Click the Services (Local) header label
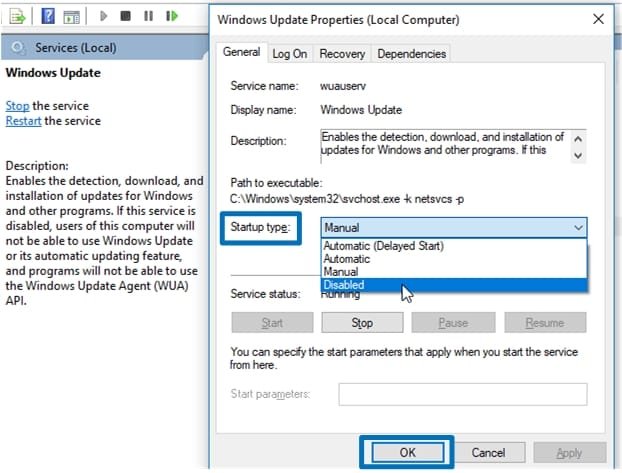This screenshot has height=473, width=622. click(76, 48)
